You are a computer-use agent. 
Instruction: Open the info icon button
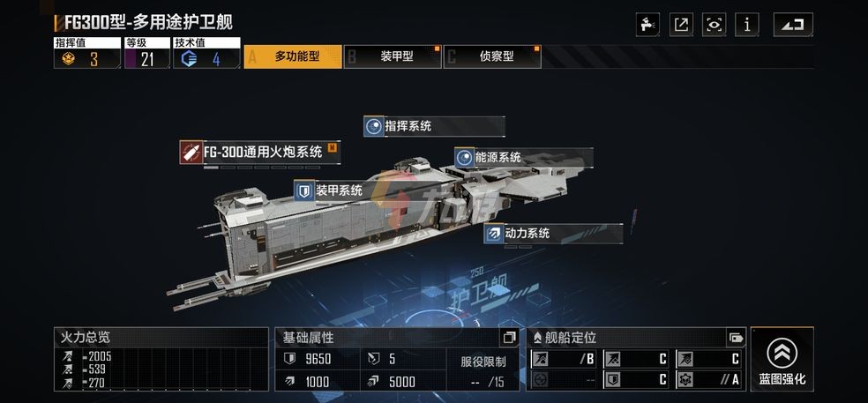747,25
